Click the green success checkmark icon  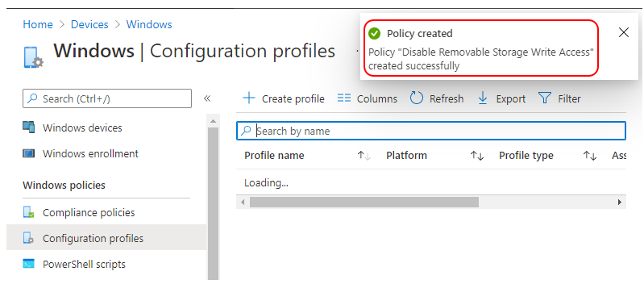374,34
